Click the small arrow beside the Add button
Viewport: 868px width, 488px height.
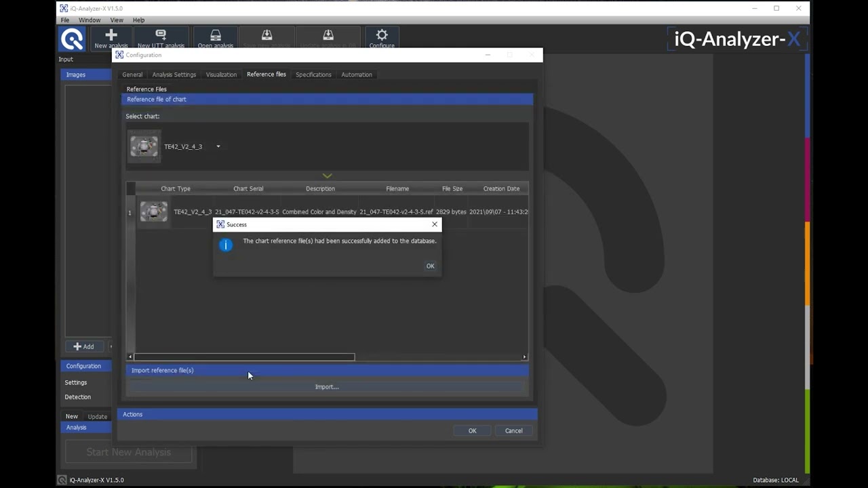coord(111,346)
